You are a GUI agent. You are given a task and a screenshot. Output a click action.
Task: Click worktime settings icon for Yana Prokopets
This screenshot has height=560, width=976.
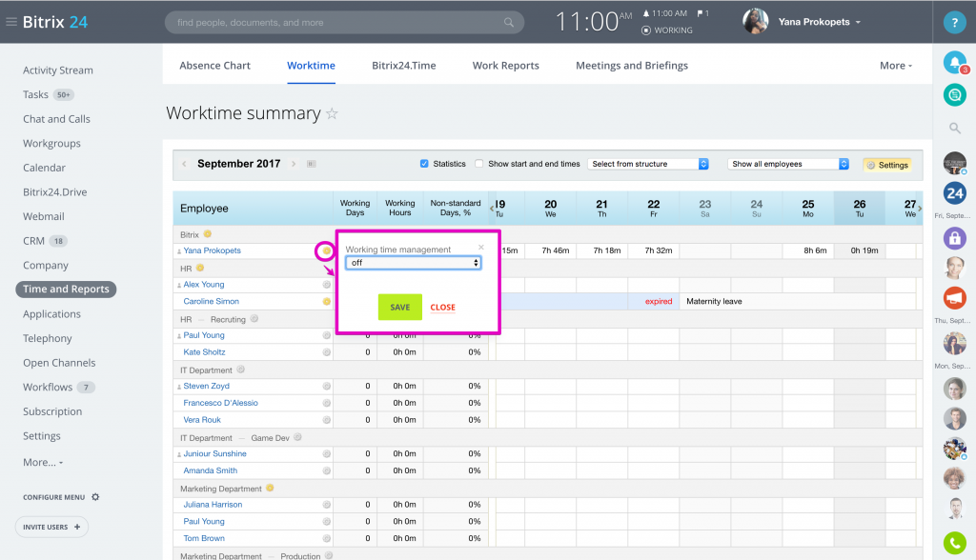[x=326, y=250]
